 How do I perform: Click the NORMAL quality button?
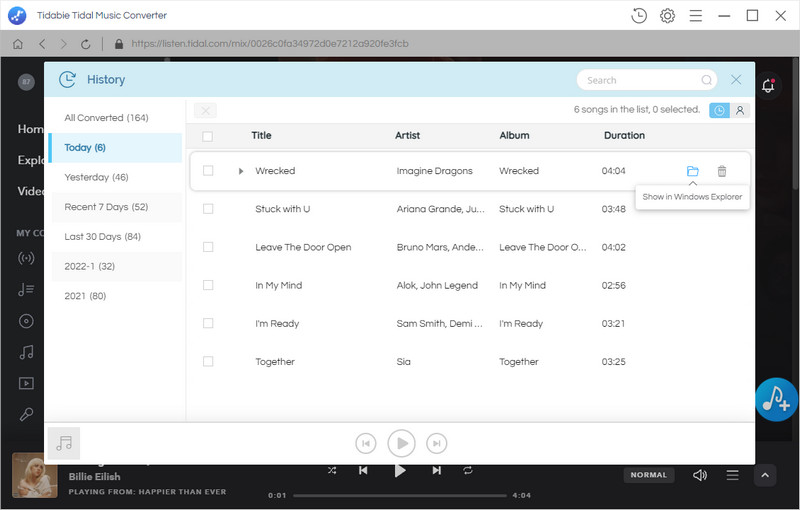coord(648,475)
